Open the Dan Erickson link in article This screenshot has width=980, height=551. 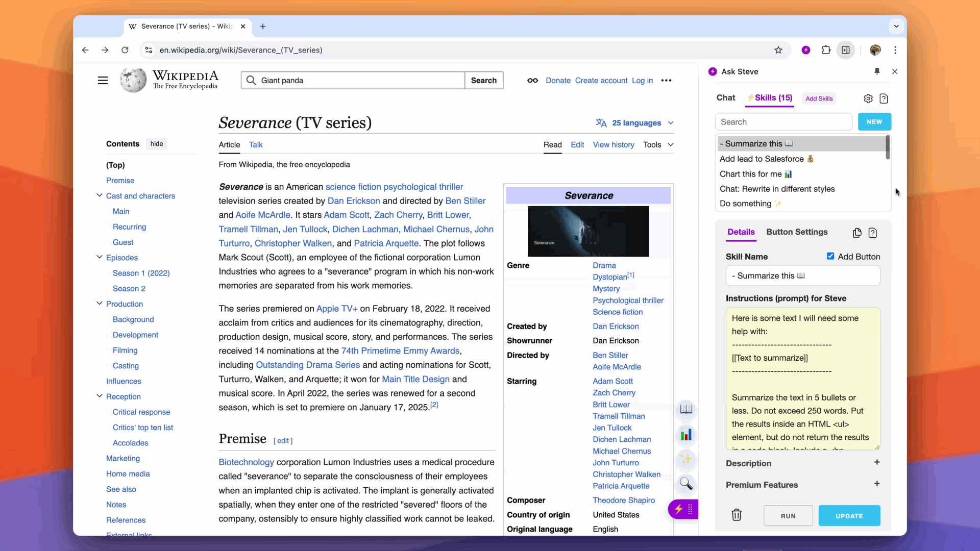[353, 201]
